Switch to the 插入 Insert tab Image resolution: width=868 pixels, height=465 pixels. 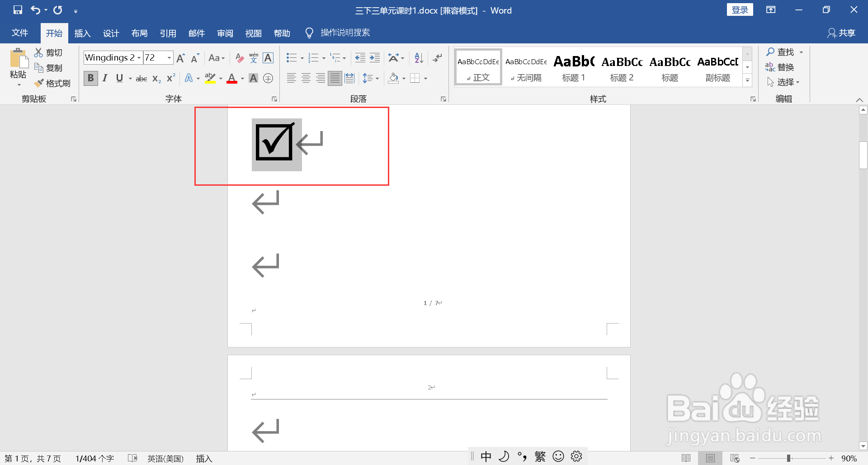[82, 33]
